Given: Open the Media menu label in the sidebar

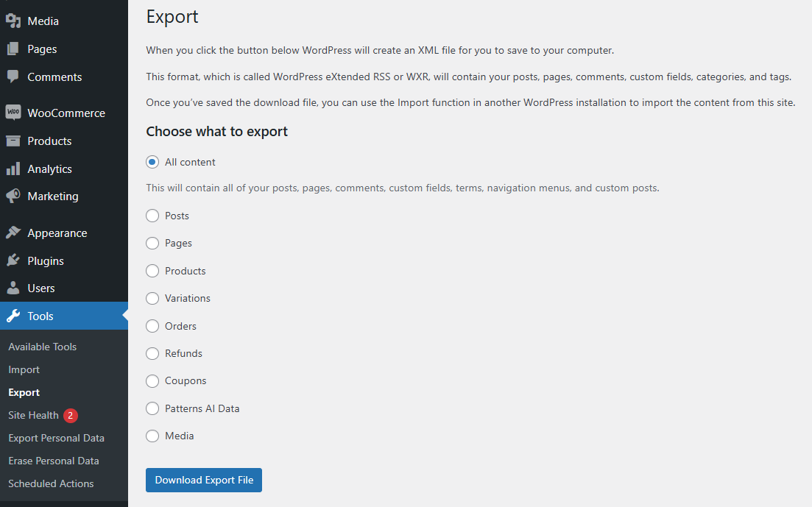Looking at the screenshot, I should pyautogui.click(x=43, y=21).
